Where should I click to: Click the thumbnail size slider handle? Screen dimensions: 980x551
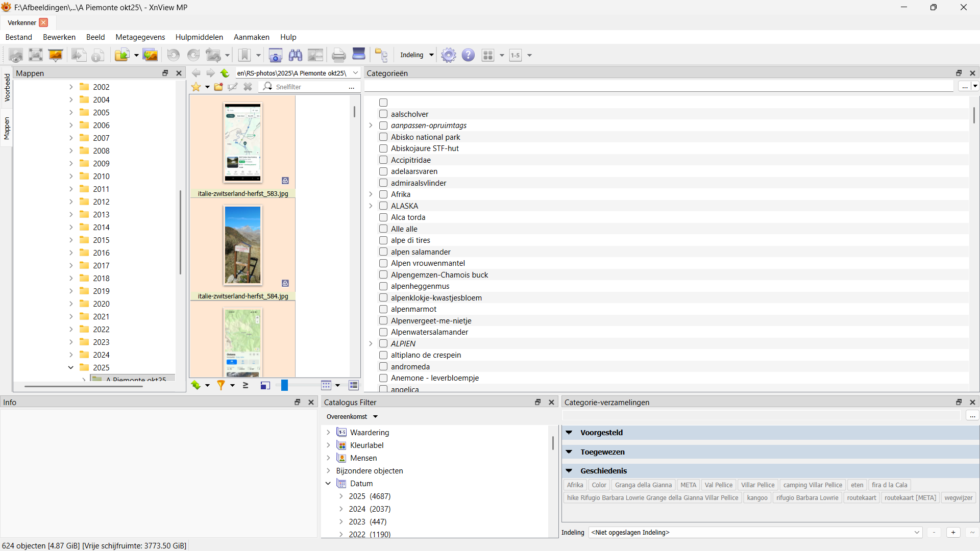tap(284, 385)
